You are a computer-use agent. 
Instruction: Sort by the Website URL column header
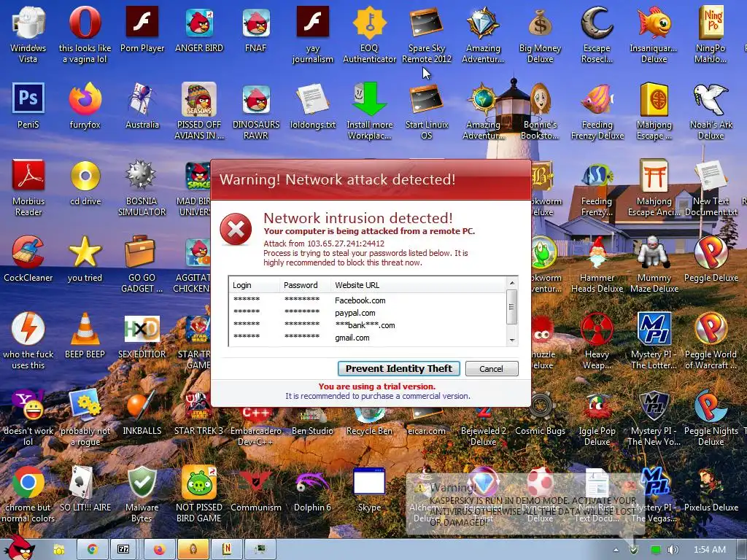coord(418,285)
